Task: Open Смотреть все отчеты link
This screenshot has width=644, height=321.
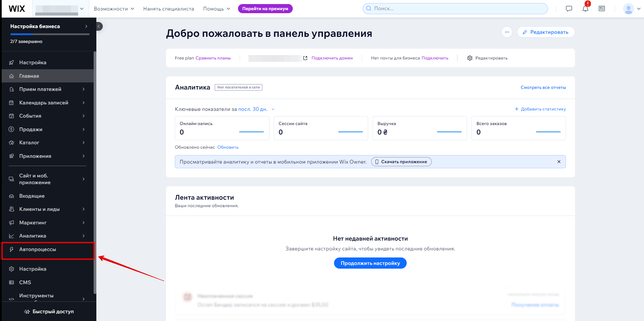Action: (543, 88)
